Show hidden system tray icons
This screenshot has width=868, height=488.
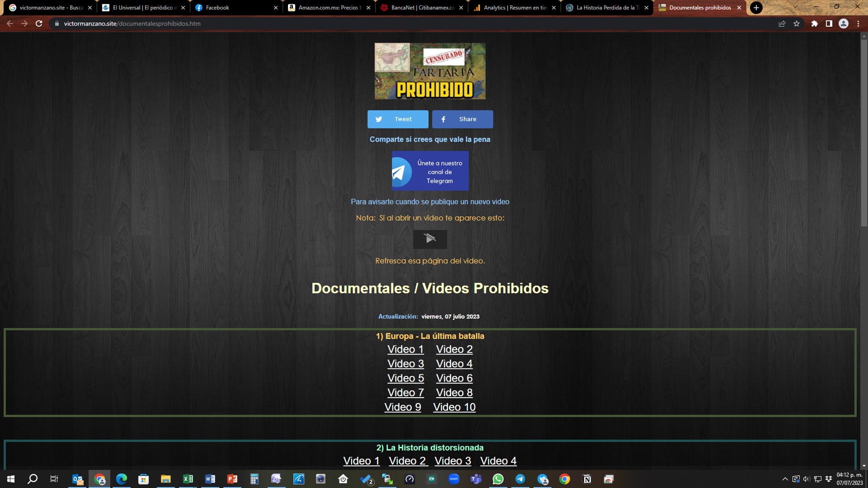point(785,479)
